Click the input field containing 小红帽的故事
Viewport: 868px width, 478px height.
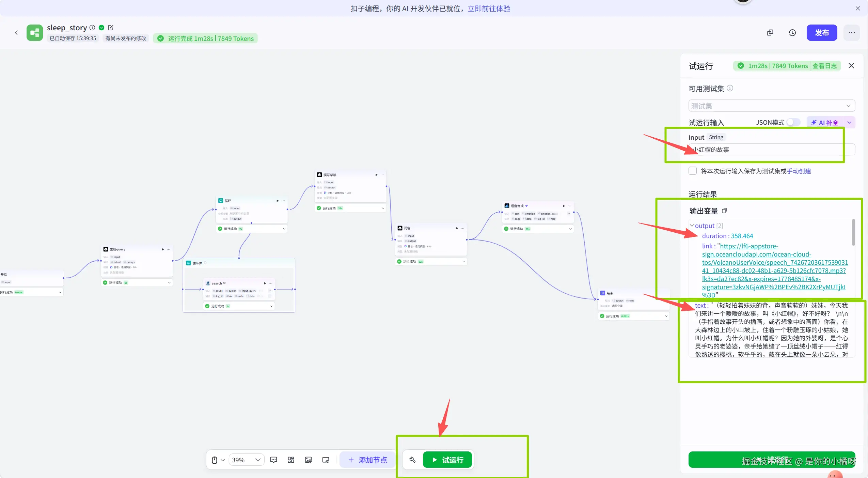click(772, 150)
